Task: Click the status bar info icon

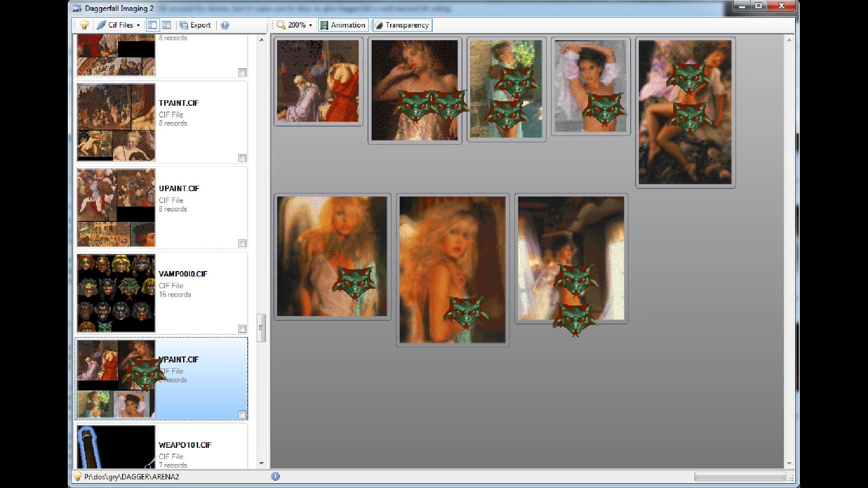Action: (x=275, y=477)
